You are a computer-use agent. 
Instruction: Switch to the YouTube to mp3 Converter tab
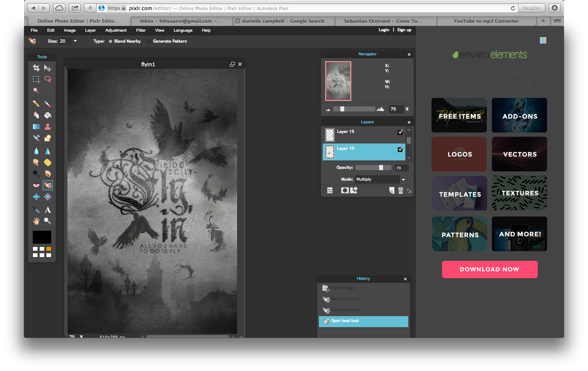(486, 21)
